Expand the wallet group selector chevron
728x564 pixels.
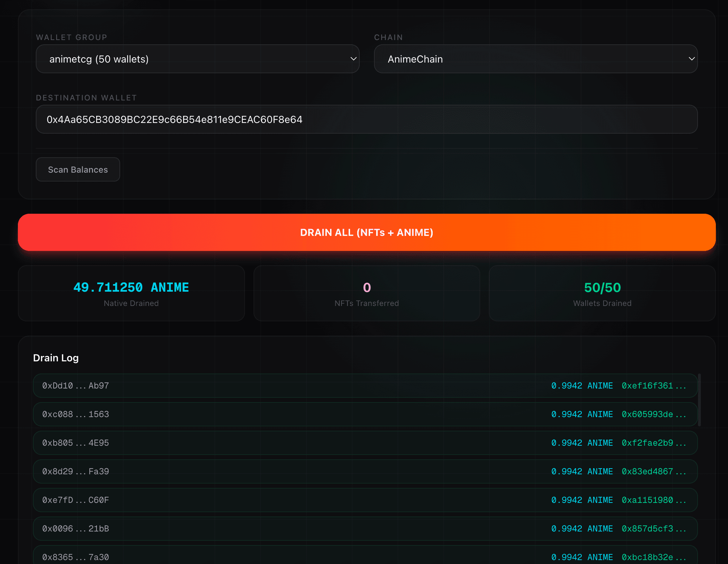click(353, 59)
